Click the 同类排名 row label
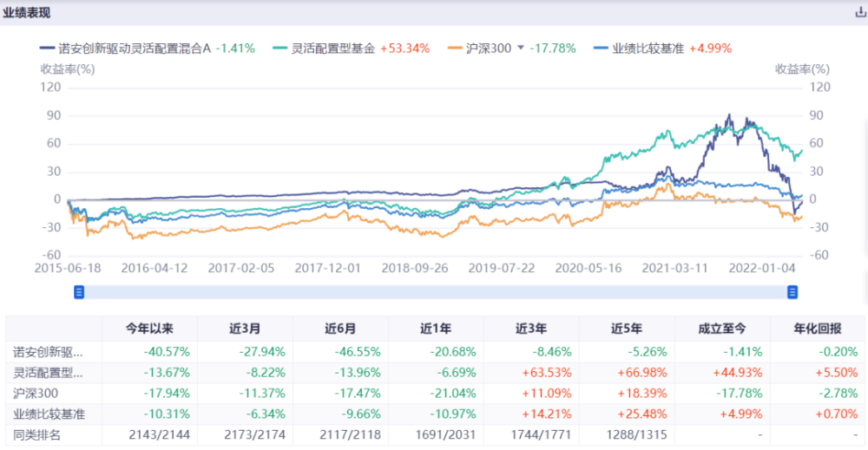Viewport: 868px width, 450px height. point(36,434)
